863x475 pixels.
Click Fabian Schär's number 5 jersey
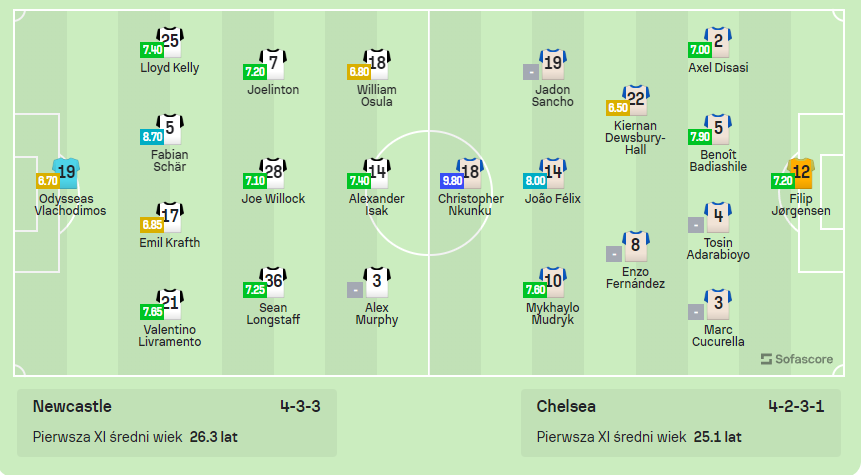169,129
